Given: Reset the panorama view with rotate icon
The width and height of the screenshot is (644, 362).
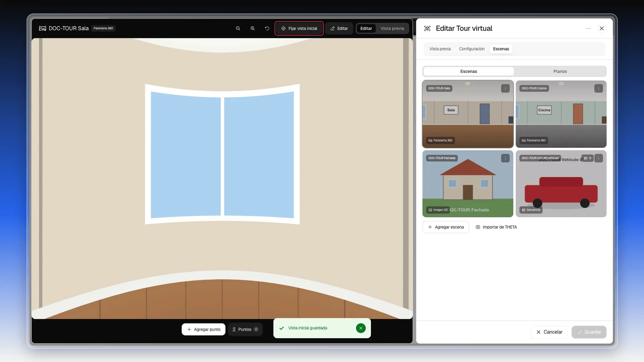Looking at the screenshot, I should point(267,28).
